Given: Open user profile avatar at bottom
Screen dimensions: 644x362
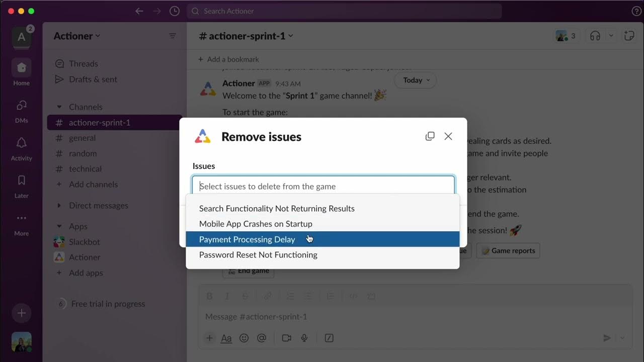Looking at the screenshot, I should 21,342.
